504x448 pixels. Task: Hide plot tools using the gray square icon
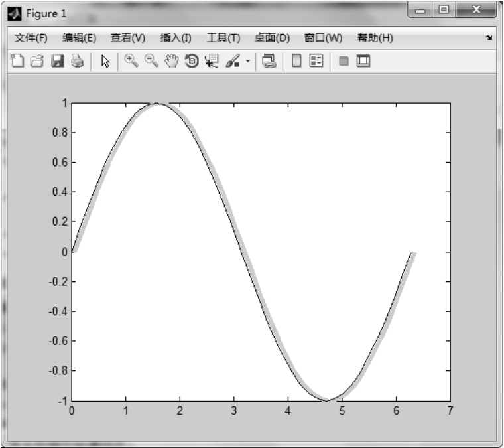(x=344, y=62)
